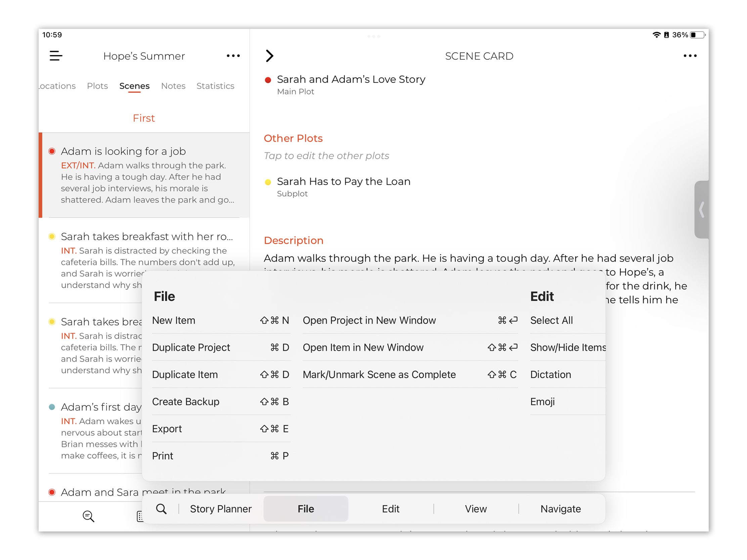
Task: Switch to the Notes tab
Action: [173, 86]
